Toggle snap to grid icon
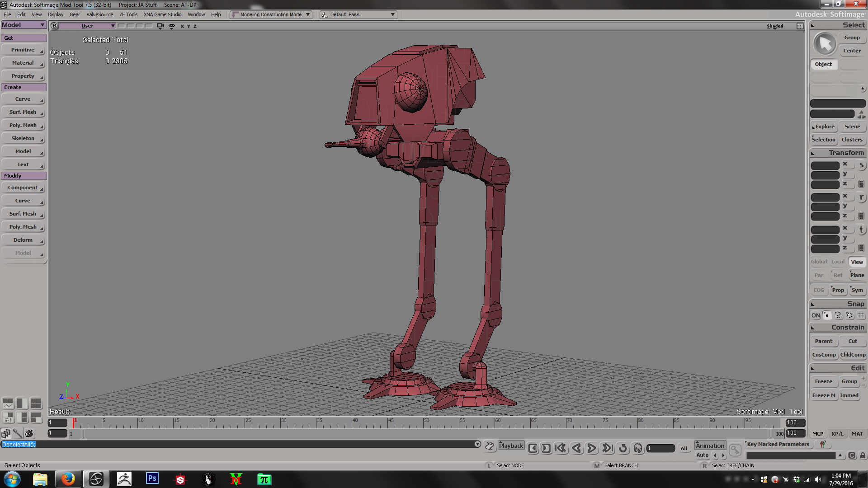Viewport: 868px width, 488px height. point(861,315)
